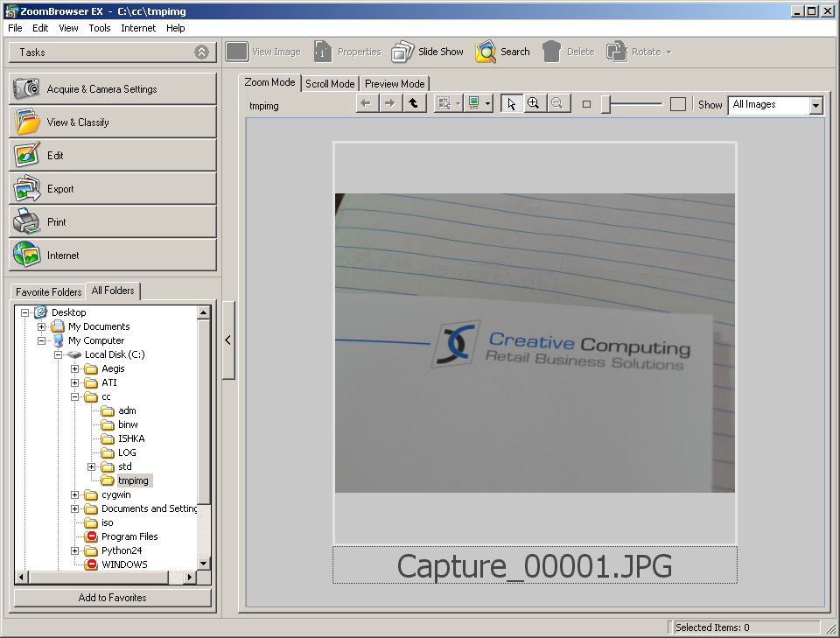Switch to Scroll Mode tab
This screenshot has width=840, height=638.
click(330, 83)
